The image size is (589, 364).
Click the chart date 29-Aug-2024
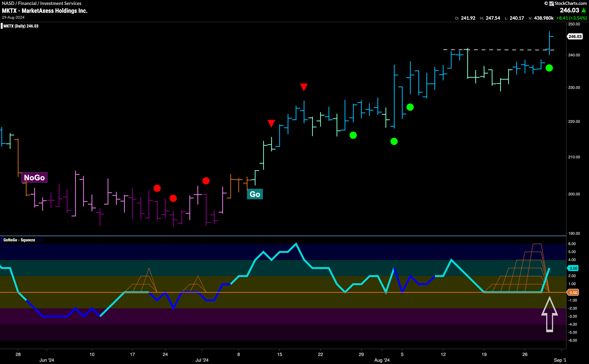pos(13,17)
